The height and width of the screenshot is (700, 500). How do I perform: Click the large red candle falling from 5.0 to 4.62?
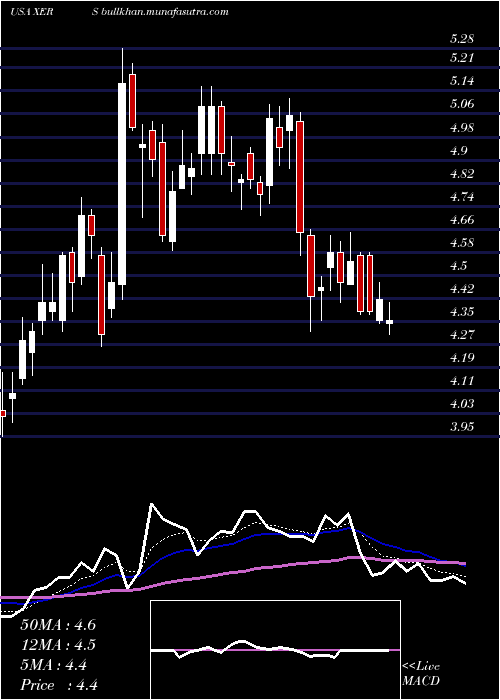click(x=300, y=177)
